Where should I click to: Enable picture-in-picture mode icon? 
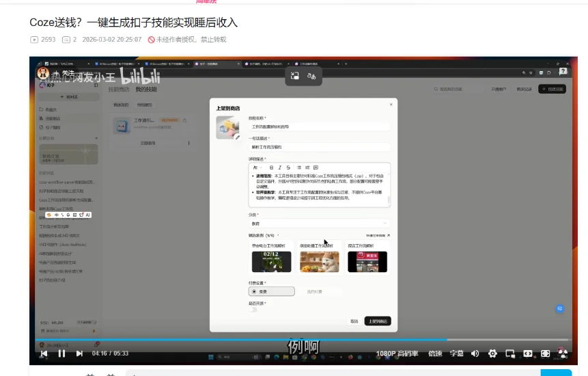(510, 353)
